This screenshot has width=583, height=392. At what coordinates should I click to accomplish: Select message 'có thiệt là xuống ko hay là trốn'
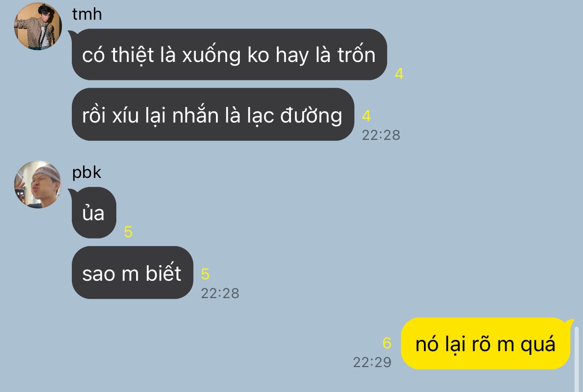[x=229, y=54]
